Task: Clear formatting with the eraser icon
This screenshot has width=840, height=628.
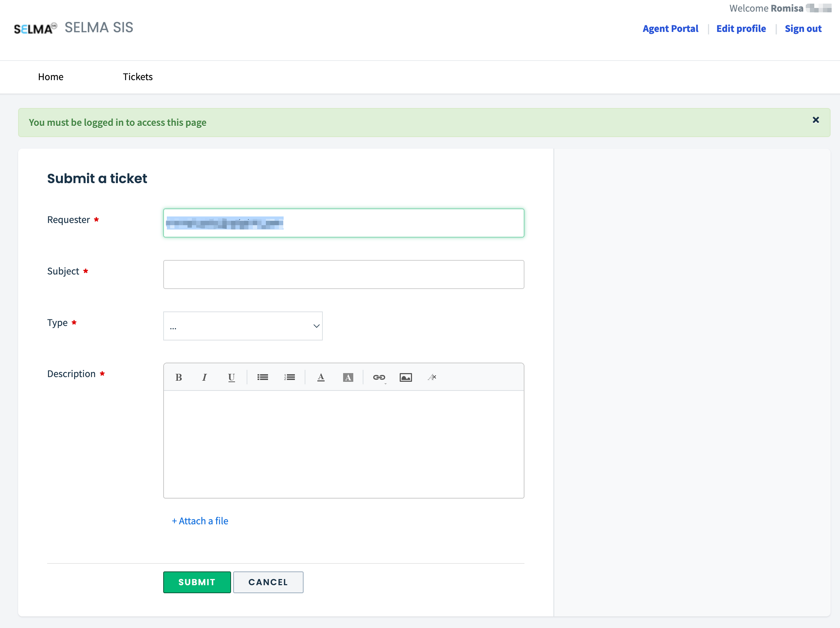Action: (432, 377)
